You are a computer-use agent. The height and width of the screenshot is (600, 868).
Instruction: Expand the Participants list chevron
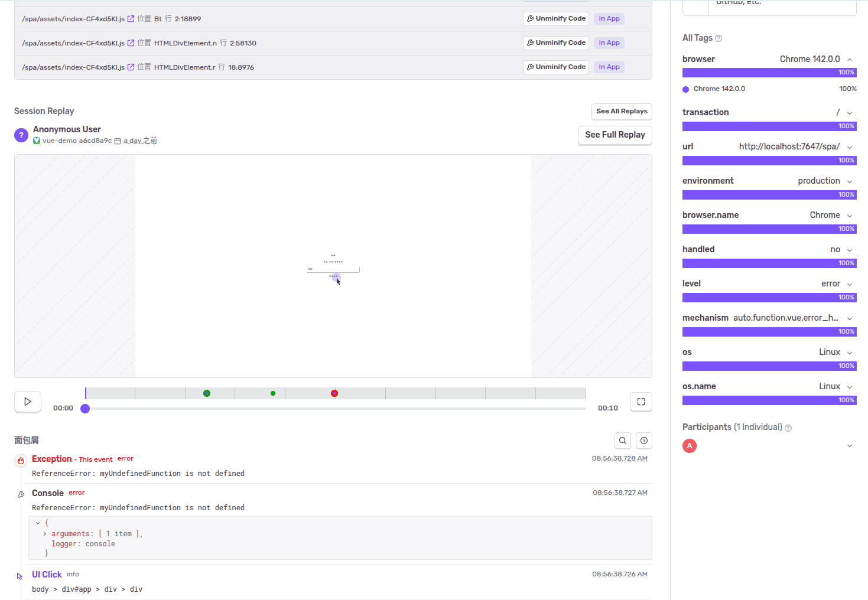click(x=850, y=446)
